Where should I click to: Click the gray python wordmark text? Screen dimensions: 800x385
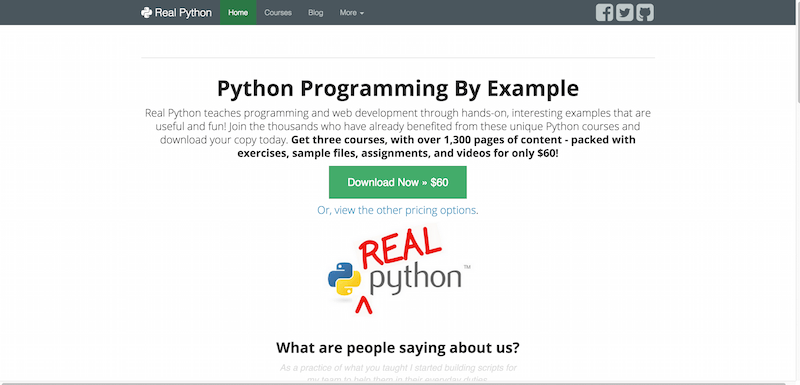(415, 279)
